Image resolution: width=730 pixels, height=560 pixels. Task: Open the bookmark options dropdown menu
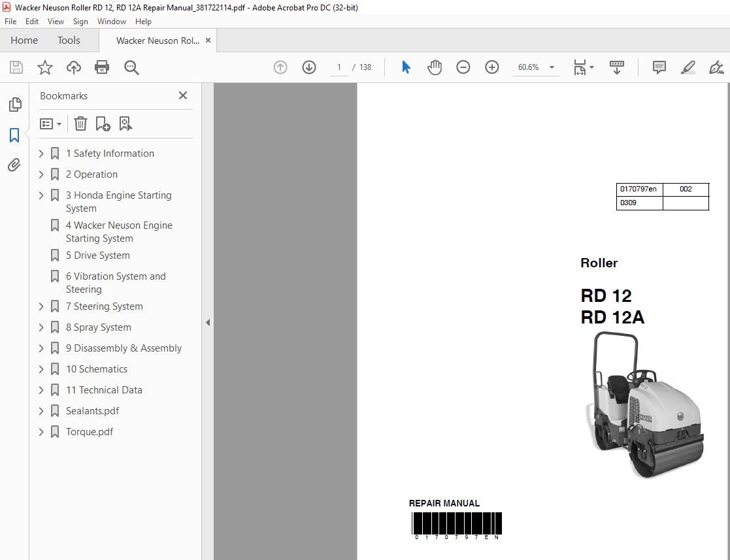pos(51,124)
